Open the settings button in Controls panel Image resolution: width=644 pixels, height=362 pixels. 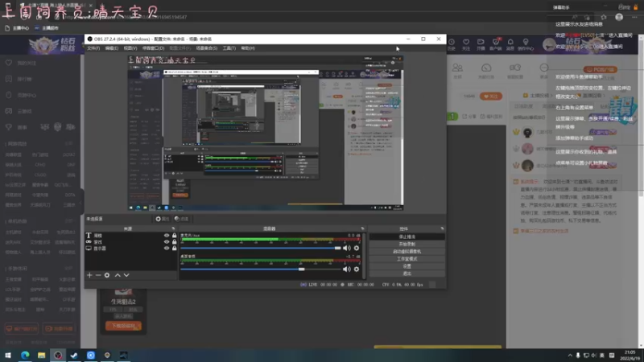coord(407,266)
